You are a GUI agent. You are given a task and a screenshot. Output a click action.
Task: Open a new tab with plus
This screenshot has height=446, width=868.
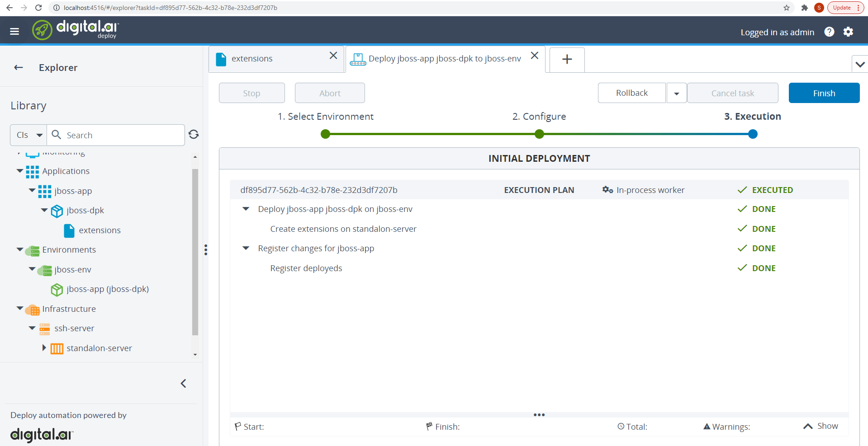567,59
